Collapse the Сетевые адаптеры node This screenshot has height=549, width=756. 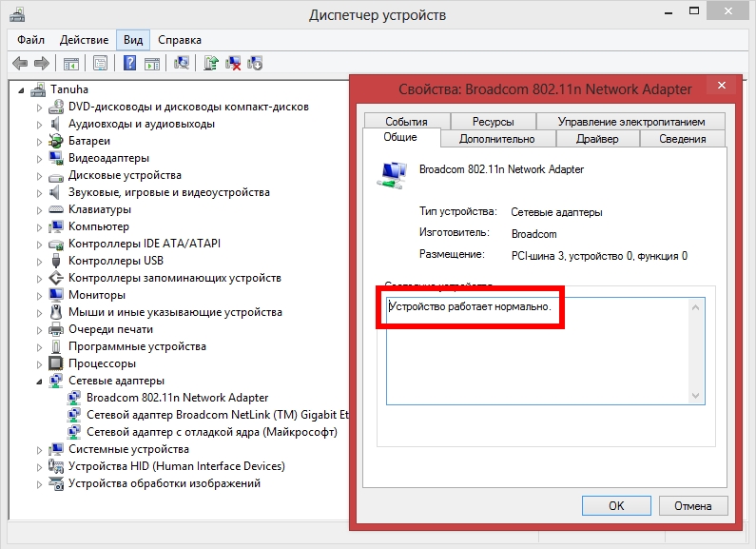click(x=40, y=382)
